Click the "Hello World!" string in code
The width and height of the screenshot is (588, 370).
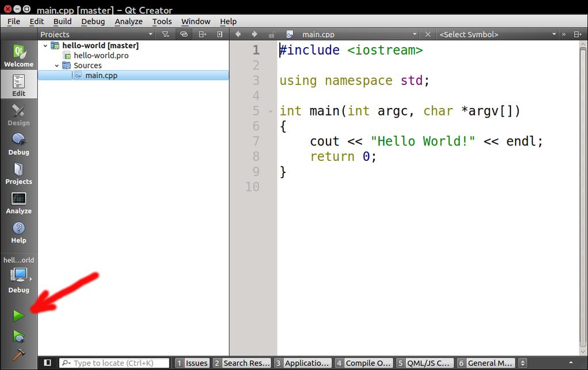click(x=422, y=141)
